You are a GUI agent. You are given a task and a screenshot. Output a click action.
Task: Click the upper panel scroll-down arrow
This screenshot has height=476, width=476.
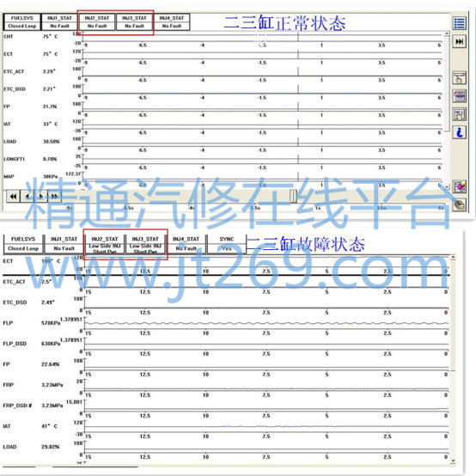447,186
